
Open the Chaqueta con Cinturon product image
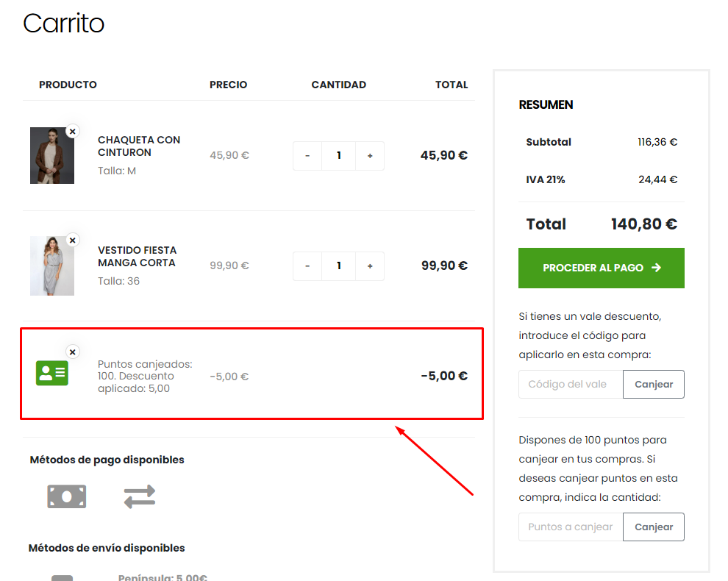pyautogui.click(x=51, y=156)
